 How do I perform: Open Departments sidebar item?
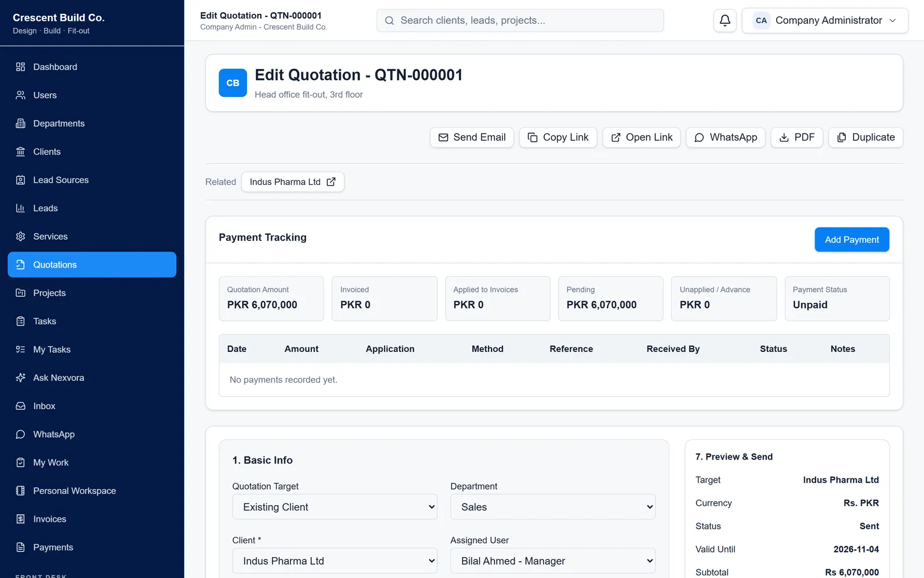pyautogui.click(x=92, y=124)
